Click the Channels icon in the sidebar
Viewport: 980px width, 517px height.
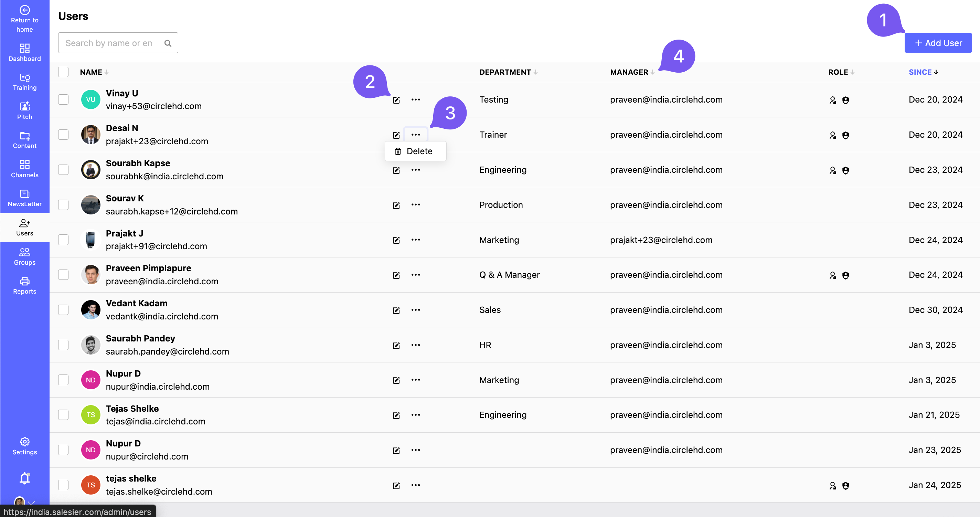24,169
